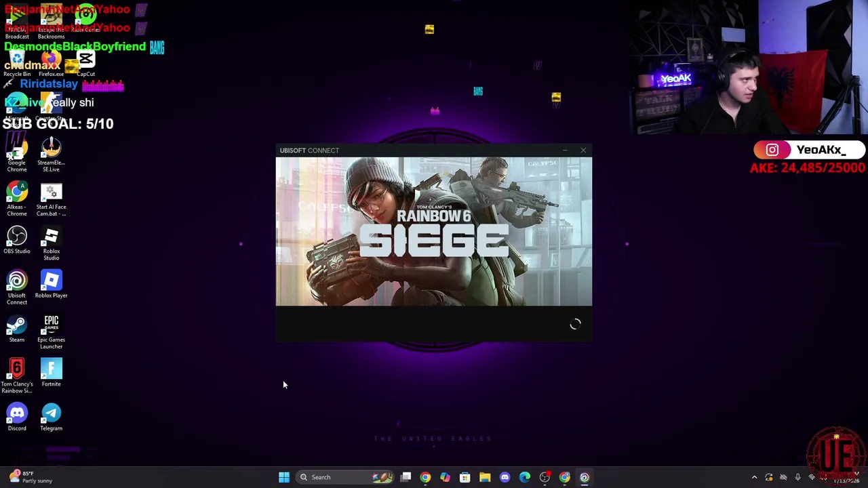Click the microphone tray icon
The image size is (868, 488).
[797, 478]
